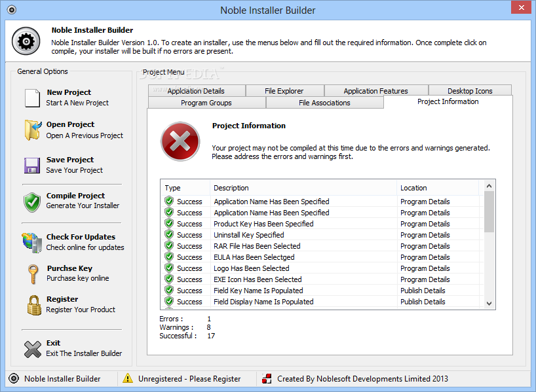Open the Program Groups tab
This screenshot has height=392, width=536.
(x=207, y=103)
